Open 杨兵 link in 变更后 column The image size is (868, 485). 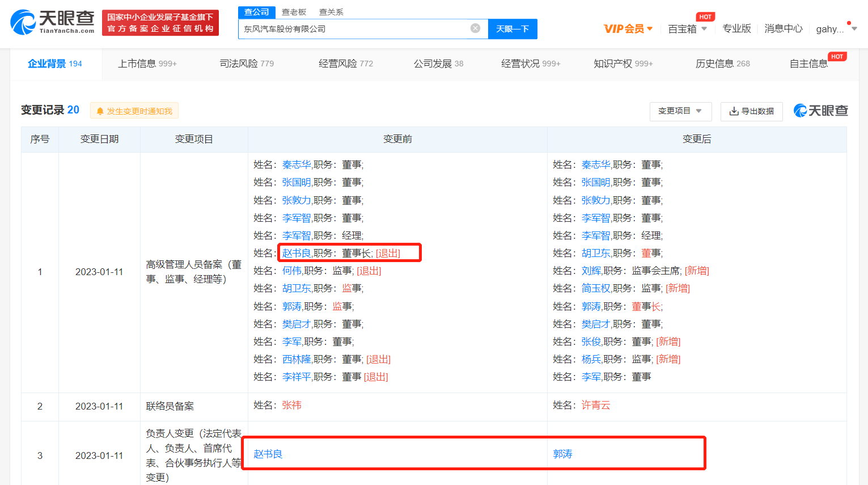click(591, 359)
